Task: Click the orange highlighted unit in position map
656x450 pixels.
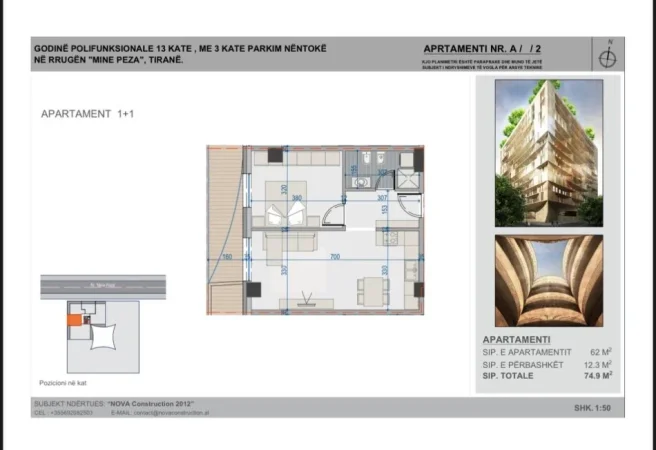Action: (74, 320)
